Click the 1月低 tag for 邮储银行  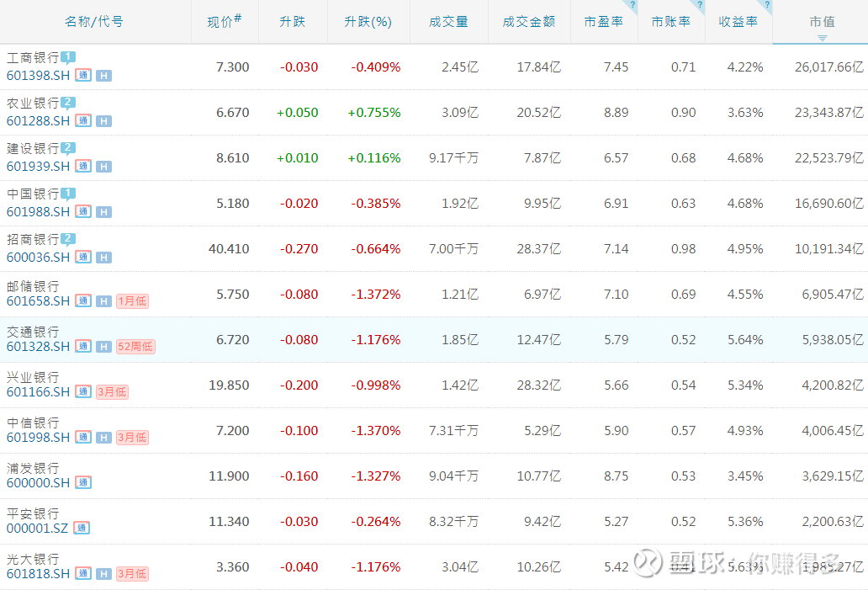click(x=132, y=300)
